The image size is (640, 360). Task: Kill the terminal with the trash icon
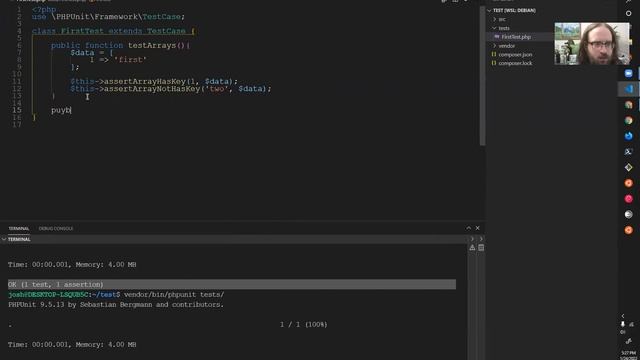coord(481,247)
